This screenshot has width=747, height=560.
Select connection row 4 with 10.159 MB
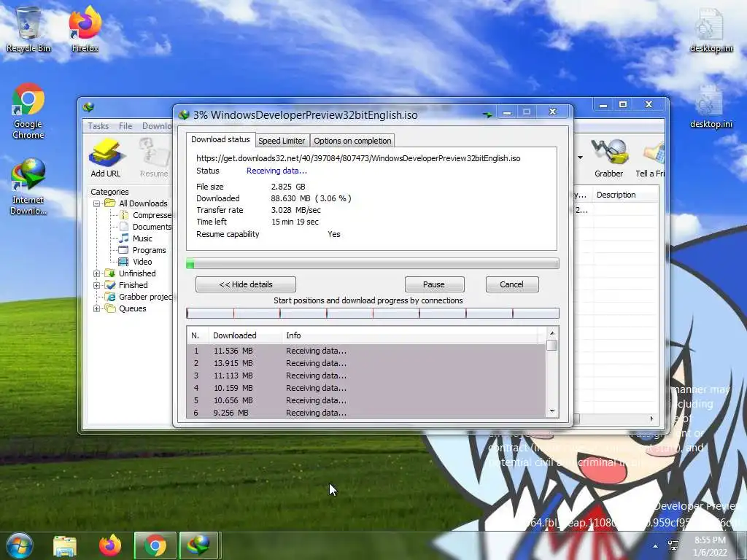coord(366,388)
